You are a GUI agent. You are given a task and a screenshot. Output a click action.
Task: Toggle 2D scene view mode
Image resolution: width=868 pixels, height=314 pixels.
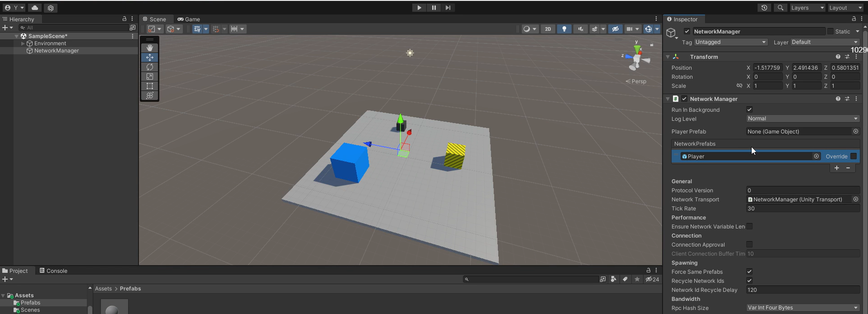pyautogui.click(x=548, y=29)
